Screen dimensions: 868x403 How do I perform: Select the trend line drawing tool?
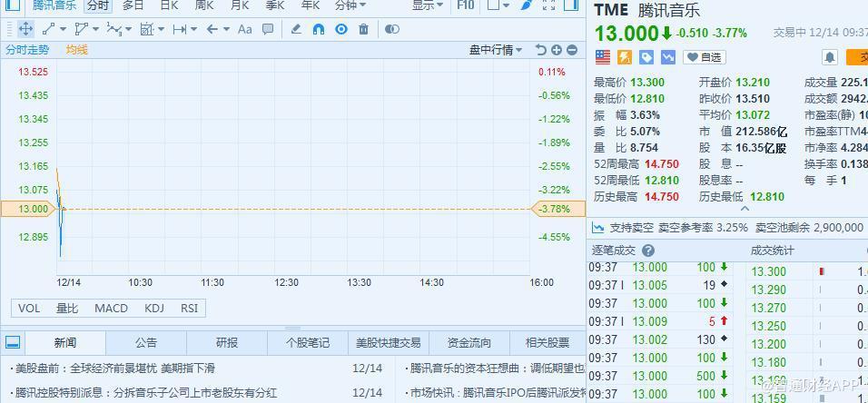49,29
